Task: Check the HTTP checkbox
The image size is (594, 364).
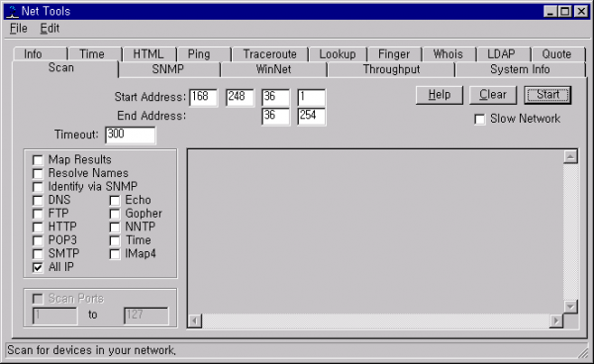Action: (x=38, y=227)
